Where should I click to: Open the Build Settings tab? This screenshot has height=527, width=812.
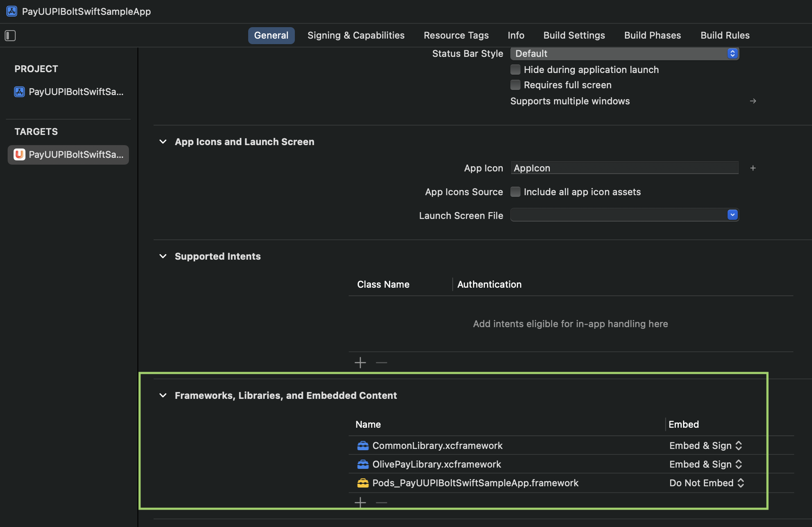coord(574,35)
